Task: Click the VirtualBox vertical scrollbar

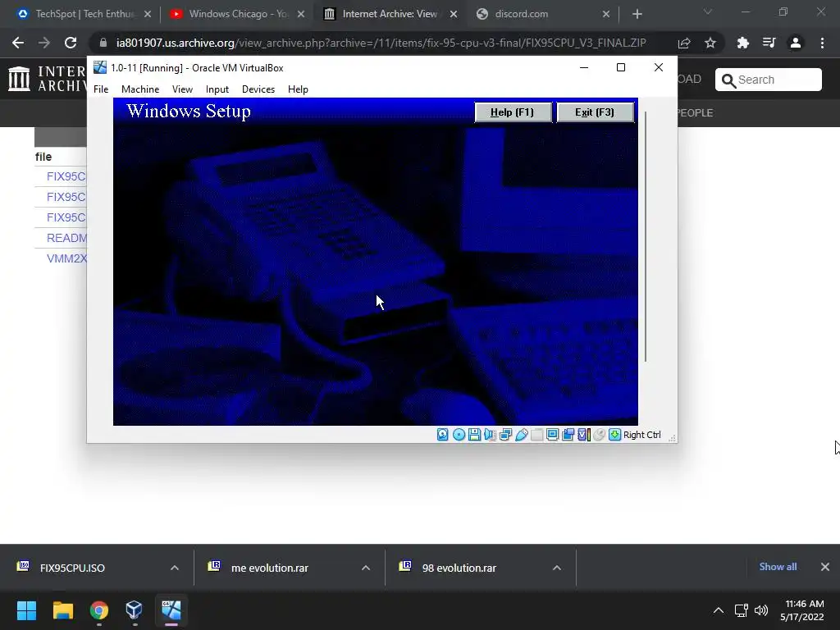Action: 646,236
